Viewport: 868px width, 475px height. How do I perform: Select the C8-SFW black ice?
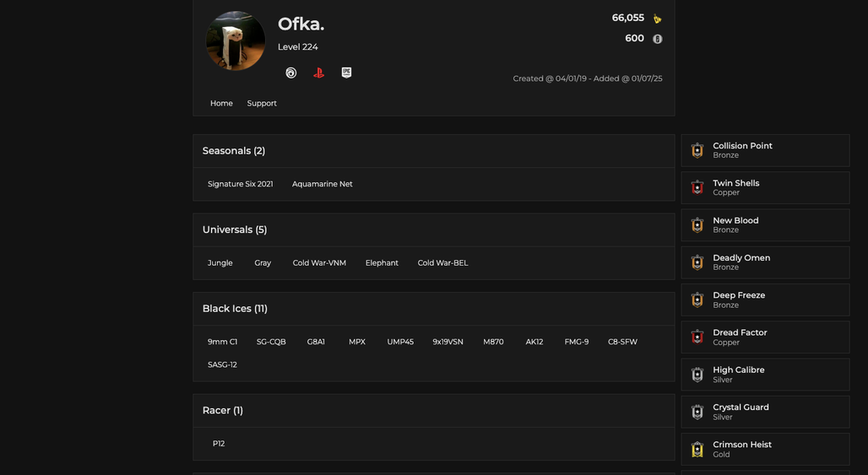pyautogui.click(x=623, y=342)
